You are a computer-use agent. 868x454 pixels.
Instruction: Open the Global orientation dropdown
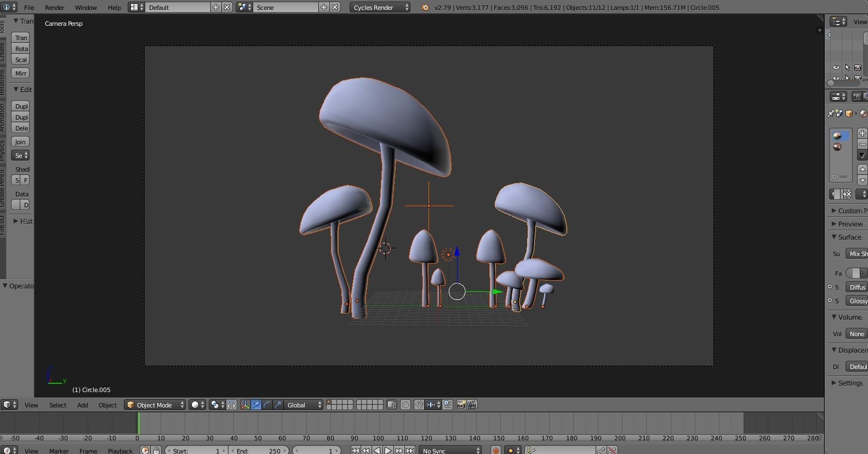click(304, 405)
